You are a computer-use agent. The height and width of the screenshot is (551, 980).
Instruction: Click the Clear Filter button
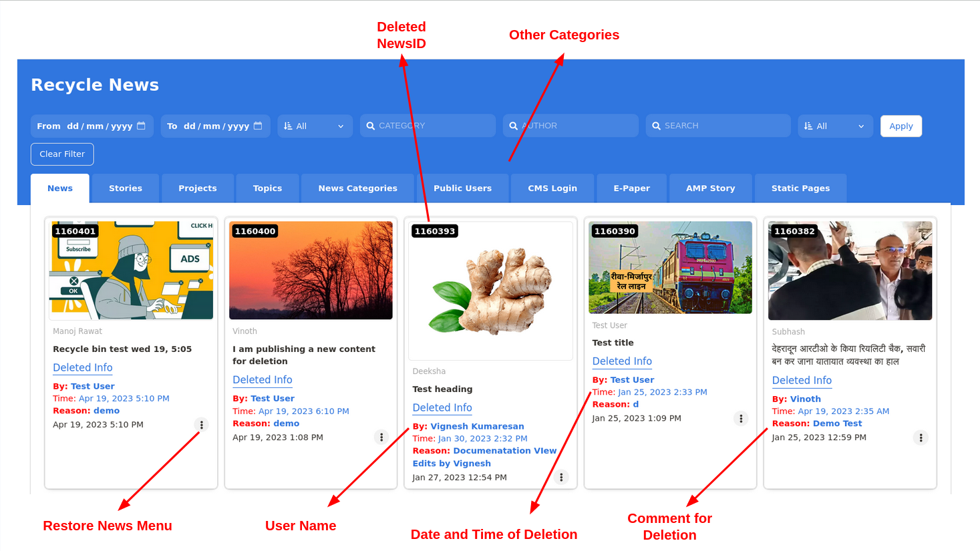coord(62,154)
